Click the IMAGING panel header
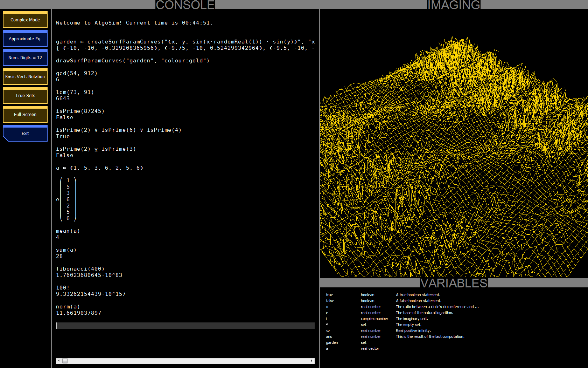The image size is (588, 368). click(454, 5)
